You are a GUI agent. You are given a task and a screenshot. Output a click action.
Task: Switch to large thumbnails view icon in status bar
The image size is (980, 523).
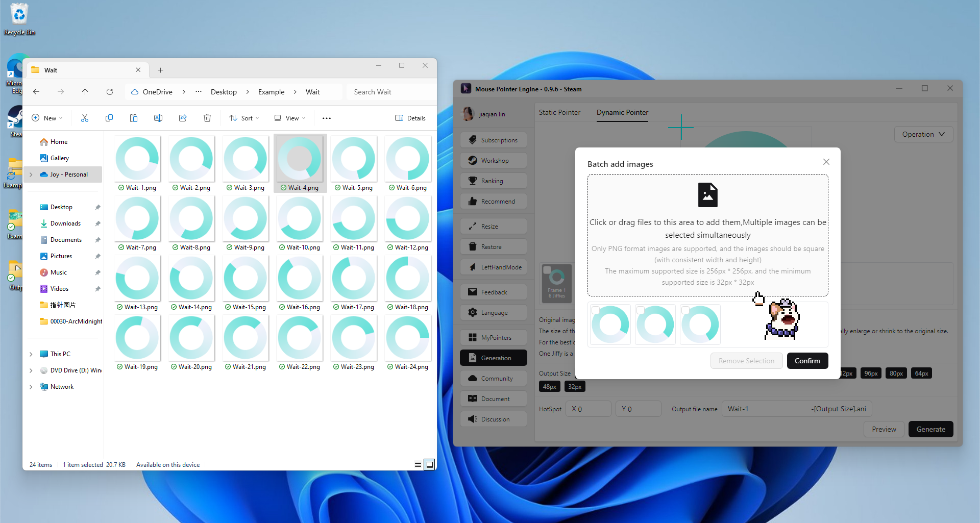430,464
